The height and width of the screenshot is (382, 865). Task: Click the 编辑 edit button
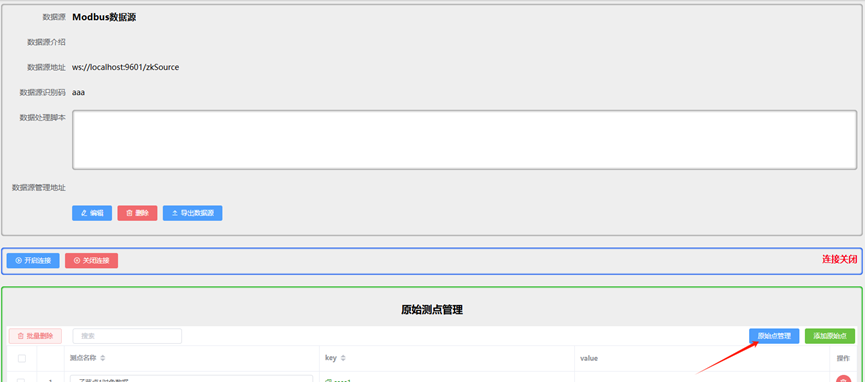pos(92,213)
